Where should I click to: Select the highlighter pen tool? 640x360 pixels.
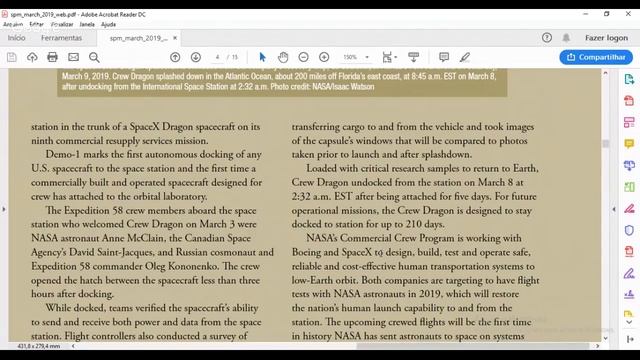(464, 57)
